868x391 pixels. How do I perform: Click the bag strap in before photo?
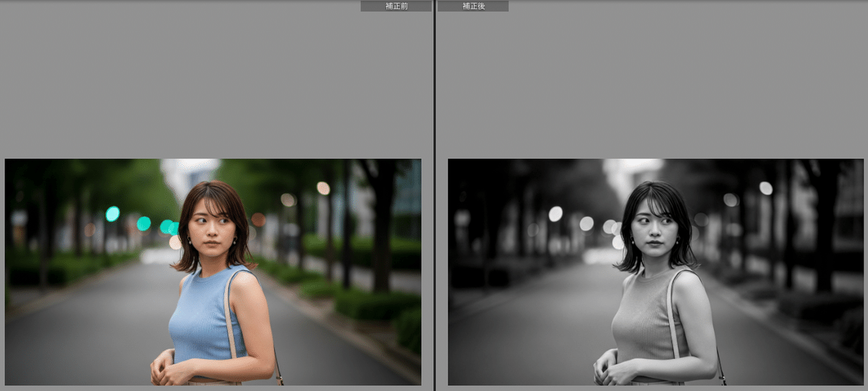point(230,318)
